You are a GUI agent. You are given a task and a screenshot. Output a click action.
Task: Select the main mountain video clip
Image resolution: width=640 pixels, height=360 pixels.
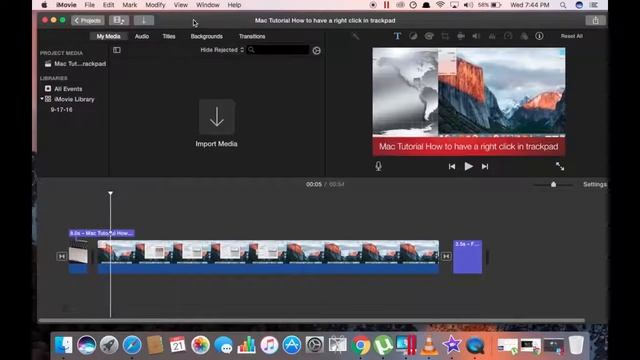(268, 256)
